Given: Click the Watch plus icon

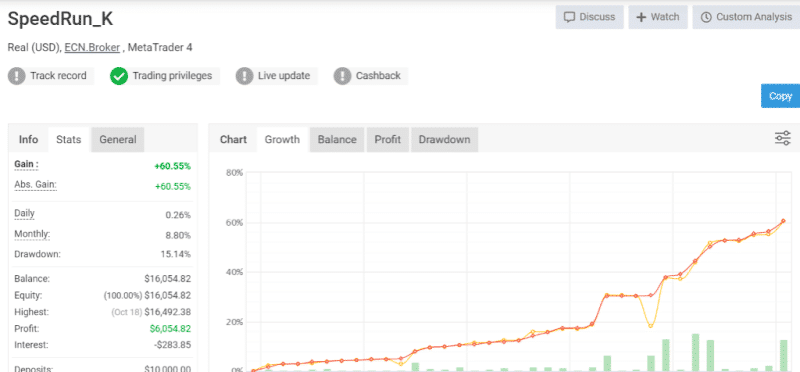Looking at the screenshot, I should click(x=641, y=17).
